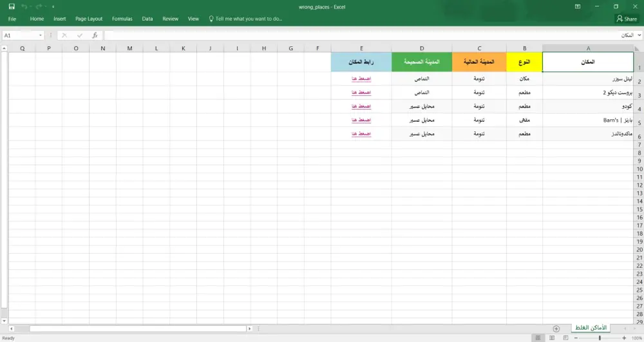The image size is (644, 342).
Task: Click the zoom slider handle
Action: (600, 338)
